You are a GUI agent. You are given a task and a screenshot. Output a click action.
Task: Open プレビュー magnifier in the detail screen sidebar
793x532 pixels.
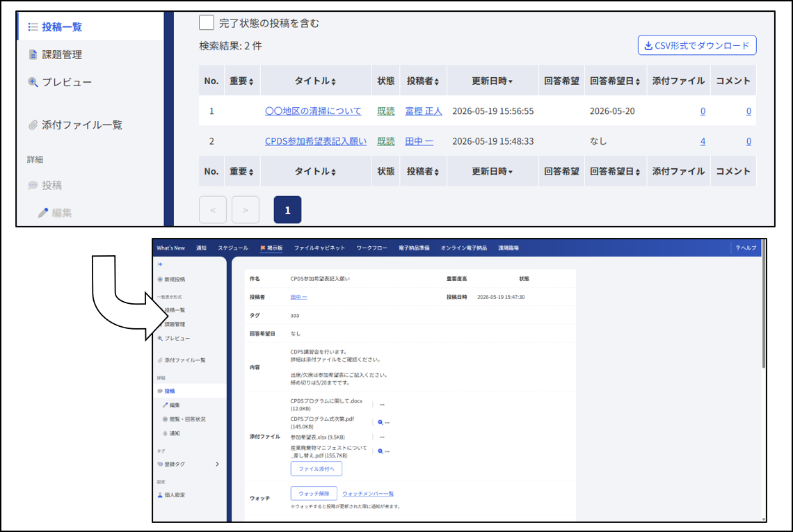(x=173, y=338)
